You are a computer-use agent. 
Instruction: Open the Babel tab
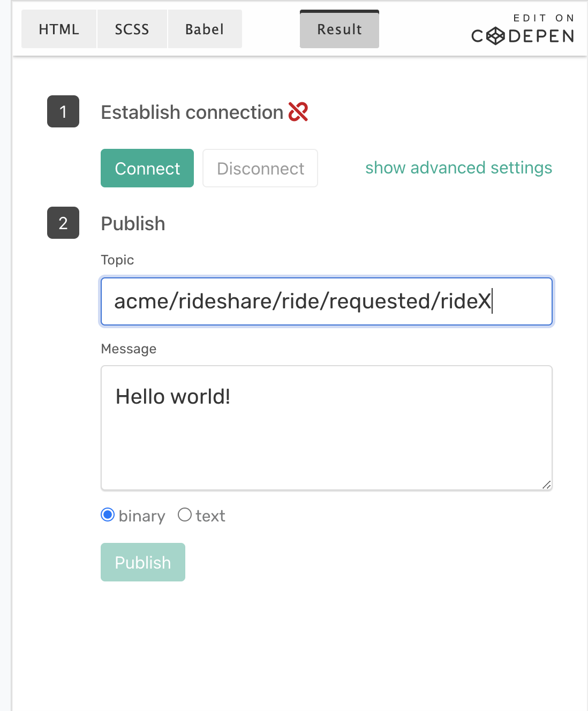204,29
